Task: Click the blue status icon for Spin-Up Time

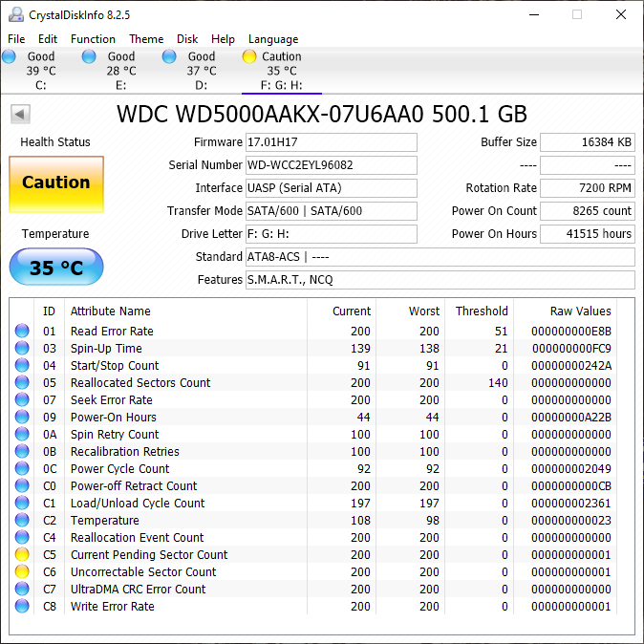Action: click(x=22, y=348)
